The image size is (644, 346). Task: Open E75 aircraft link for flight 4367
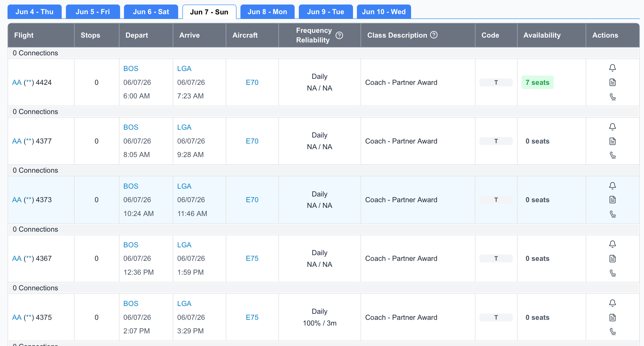coord(252,258)
